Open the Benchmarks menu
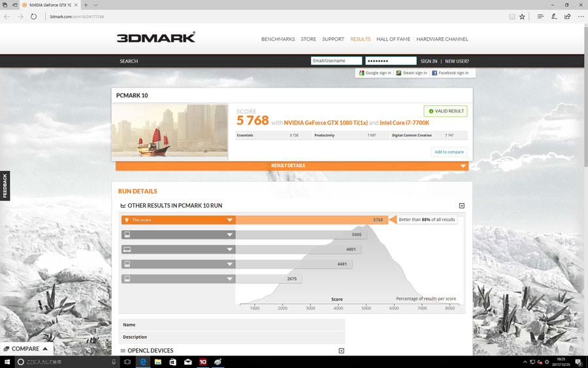Screen dimensions: 588x368 tap(278, 39)
